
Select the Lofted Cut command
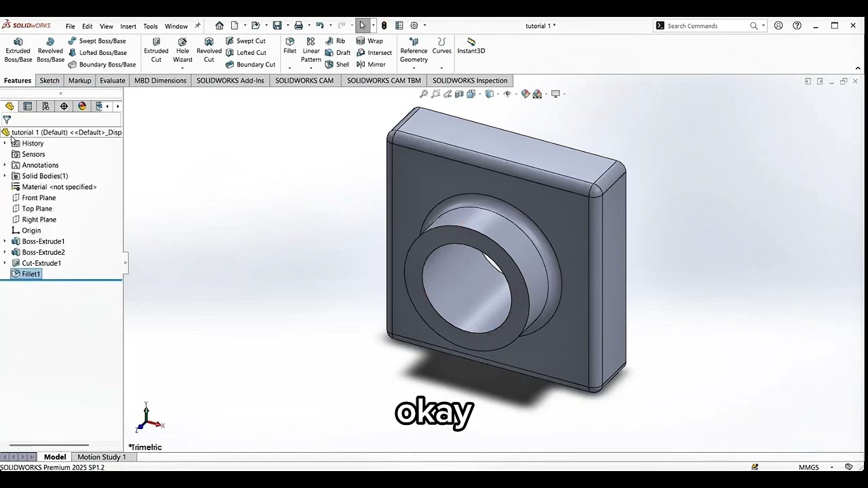tap(245, 53)
